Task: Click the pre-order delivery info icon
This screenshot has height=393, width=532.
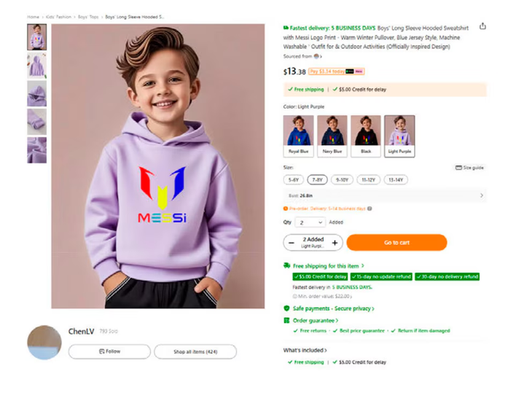Action: coord(370,209)
